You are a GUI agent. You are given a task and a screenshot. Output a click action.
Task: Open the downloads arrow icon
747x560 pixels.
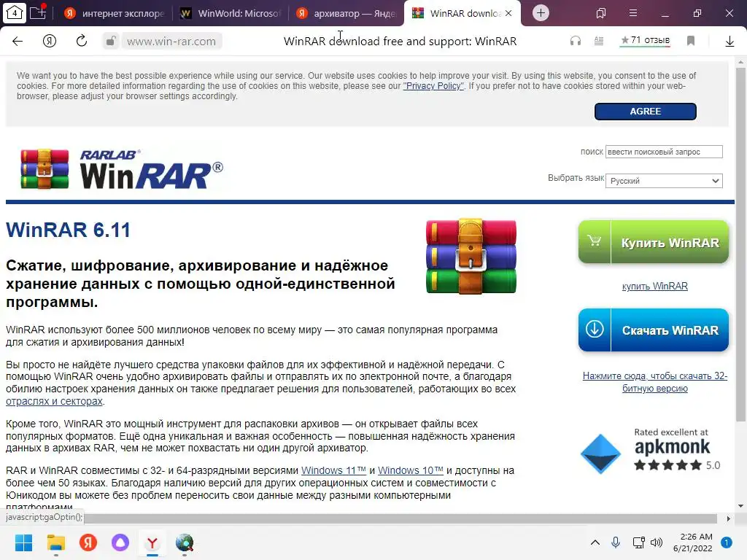(x=729, y=42)
